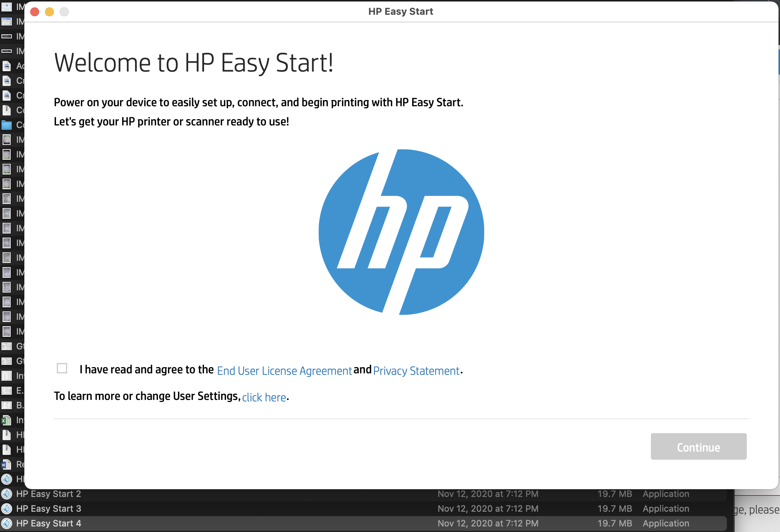The width and height of the screenshot is (780, 532).
Task: Open the End User License Agreement link
Action: (x=284, y=370)
